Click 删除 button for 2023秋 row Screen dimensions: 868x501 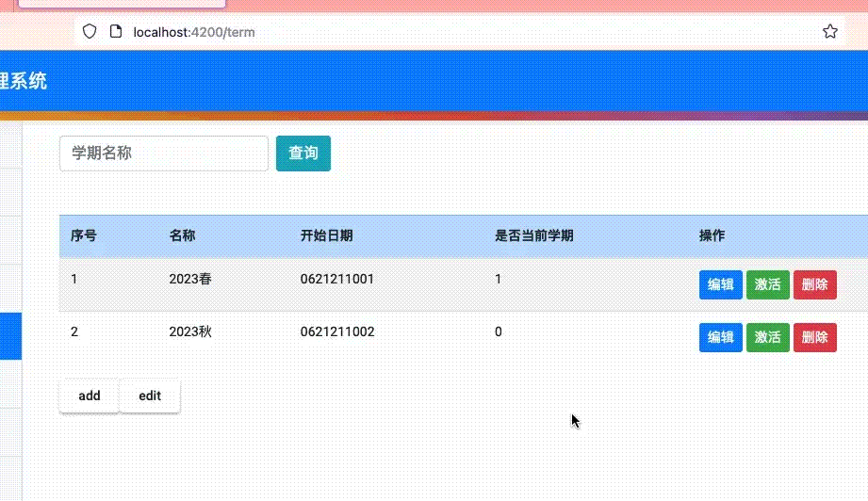point(815,337)
